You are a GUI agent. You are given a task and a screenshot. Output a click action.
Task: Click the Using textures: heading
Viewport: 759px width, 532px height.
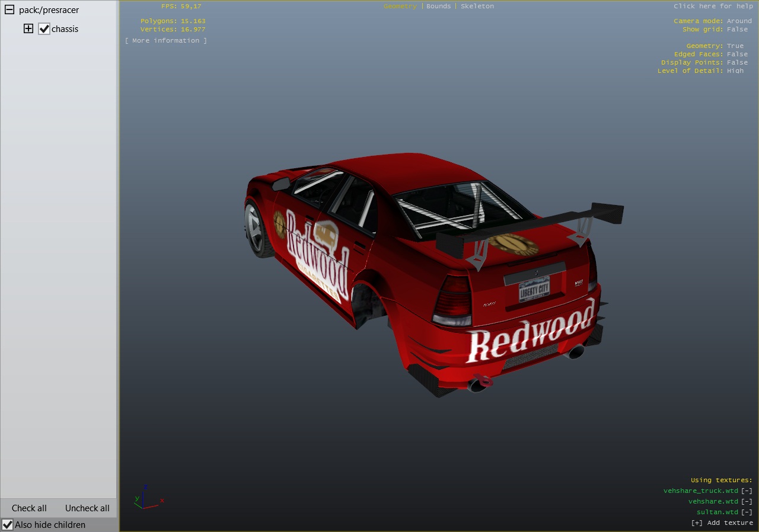click(x=722, y=480)
